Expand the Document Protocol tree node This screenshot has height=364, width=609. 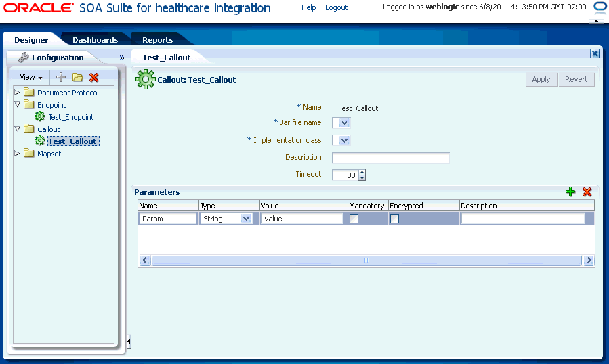[x=17, y=93]
